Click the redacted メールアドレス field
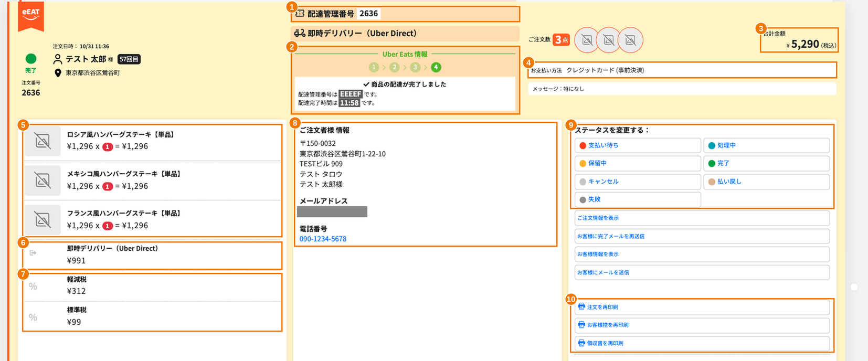The width and height of the screenshot is (868, 361). click(332, 212)
